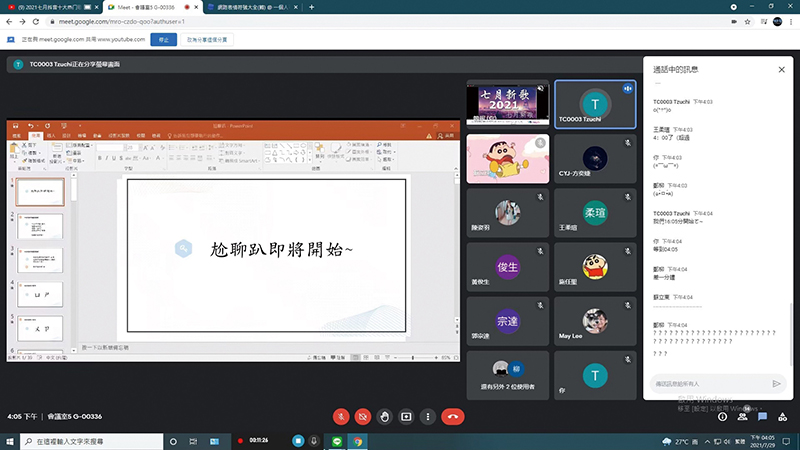Select the May Lee participant tile
This screenshot has width=800, height=450.
[595, 321]
